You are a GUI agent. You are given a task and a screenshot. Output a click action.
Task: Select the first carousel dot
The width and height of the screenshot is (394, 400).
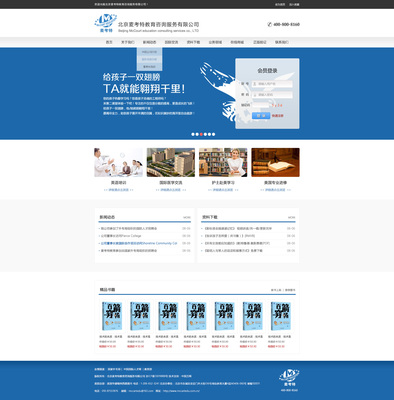click(193, 134)
